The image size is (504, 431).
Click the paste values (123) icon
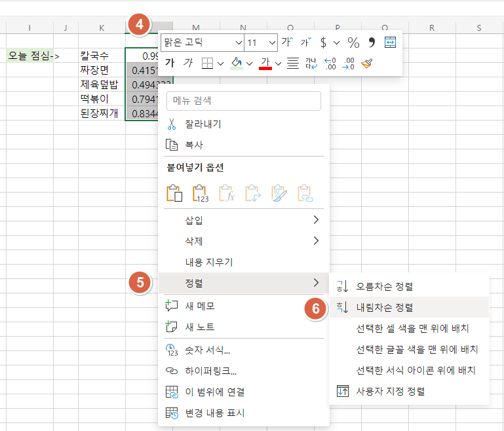[x=201, y=193]
